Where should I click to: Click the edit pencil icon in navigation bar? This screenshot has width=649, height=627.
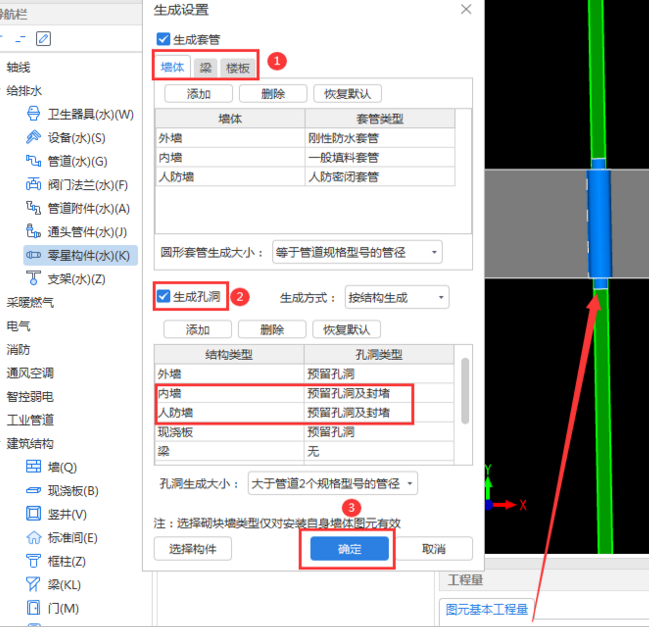43,38
